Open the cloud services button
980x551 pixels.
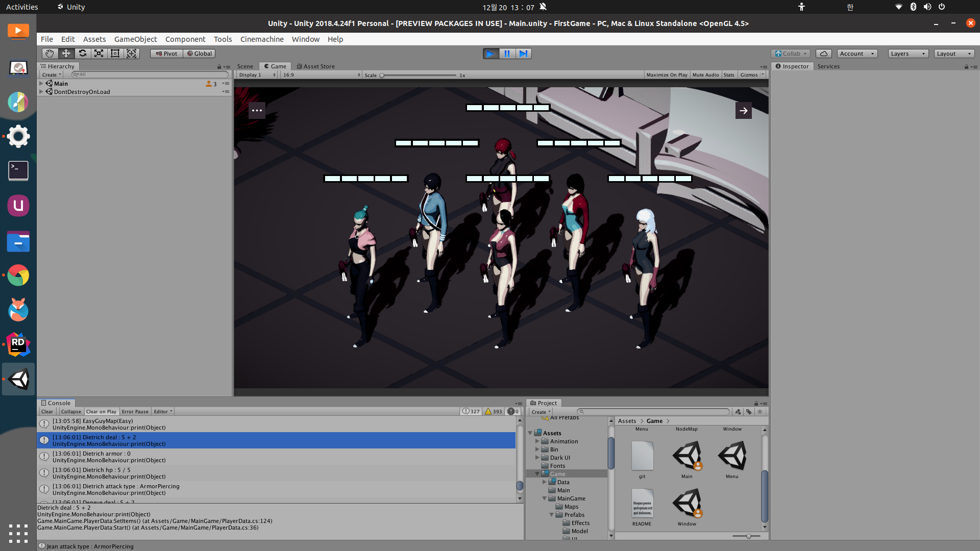(824, 54)
